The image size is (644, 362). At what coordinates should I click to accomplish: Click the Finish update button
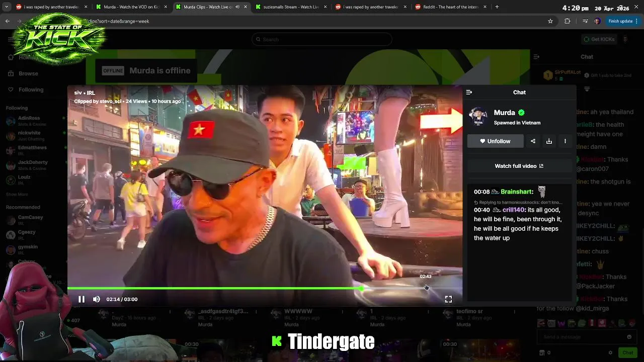[x=620, y=21]
